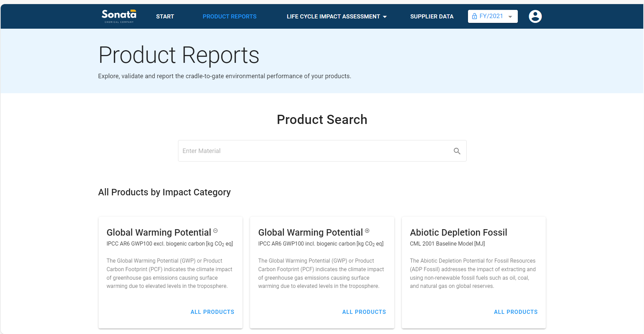The width and height of the screenshot is (644, 334).
Task: Click the magnifying glass search icon
Action: (457, 151)
